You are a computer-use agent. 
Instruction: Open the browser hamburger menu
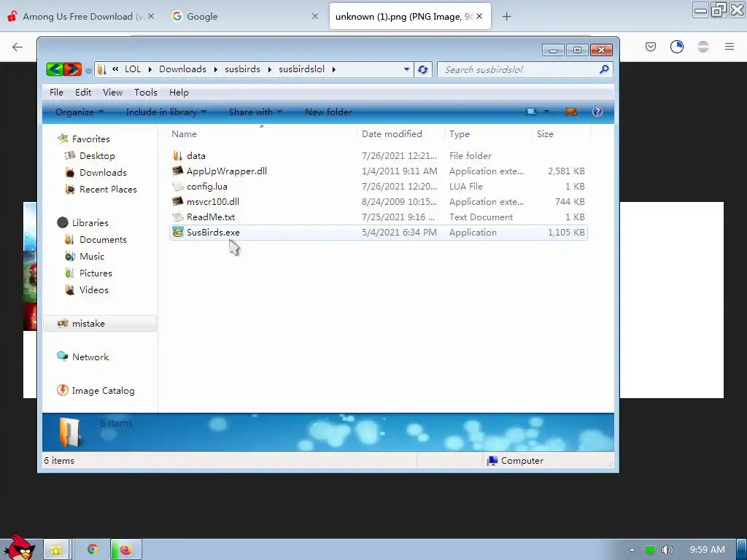coord(729,46)
